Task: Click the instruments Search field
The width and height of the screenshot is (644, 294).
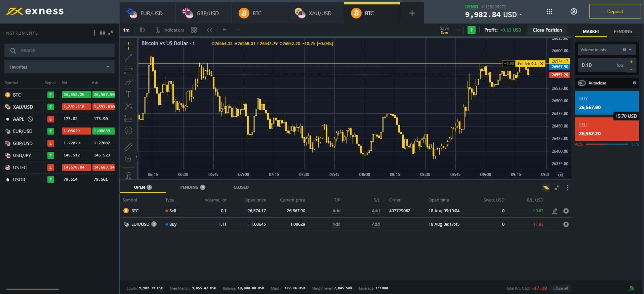Action: [x=59, y=50]
